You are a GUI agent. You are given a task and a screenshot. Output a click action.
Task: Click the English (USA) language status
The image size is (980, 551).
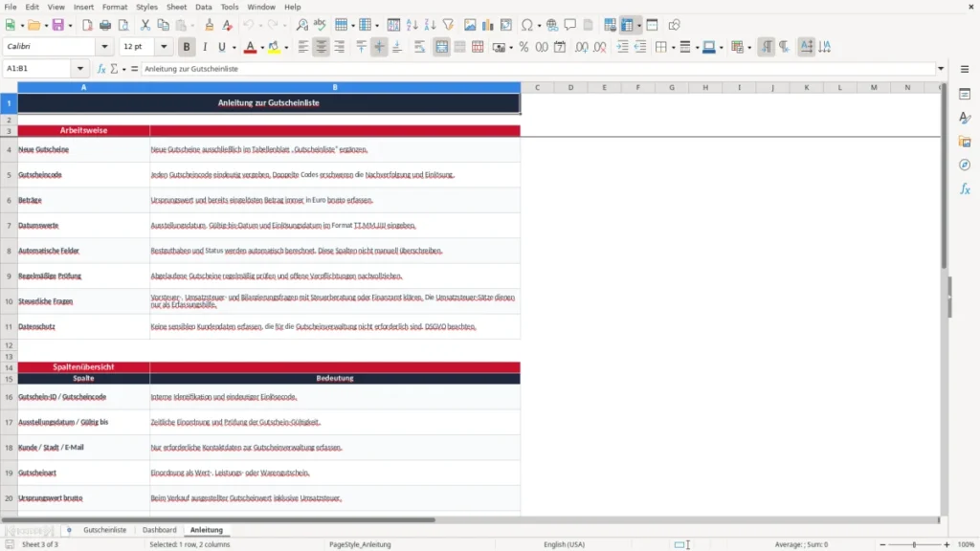click(x=565, y=544)
